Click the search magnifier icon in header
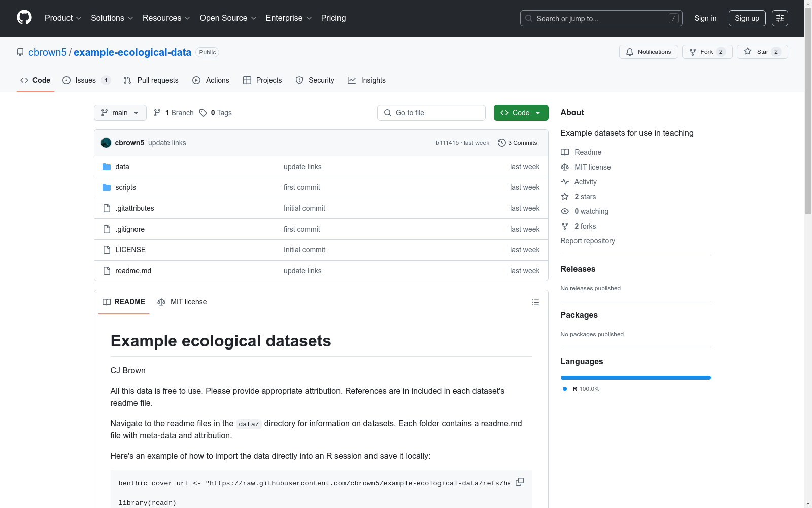 pyautogui.click(x=529, y=18)
